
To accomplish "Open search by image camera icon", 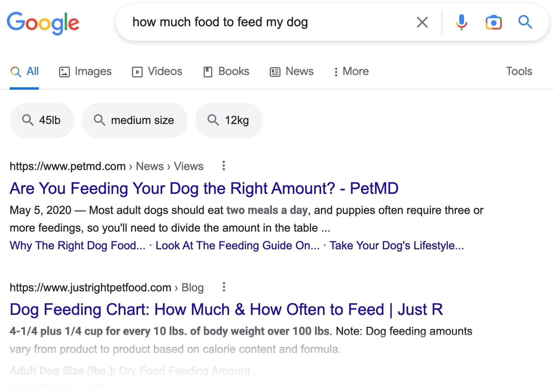I will click(493, 22).
